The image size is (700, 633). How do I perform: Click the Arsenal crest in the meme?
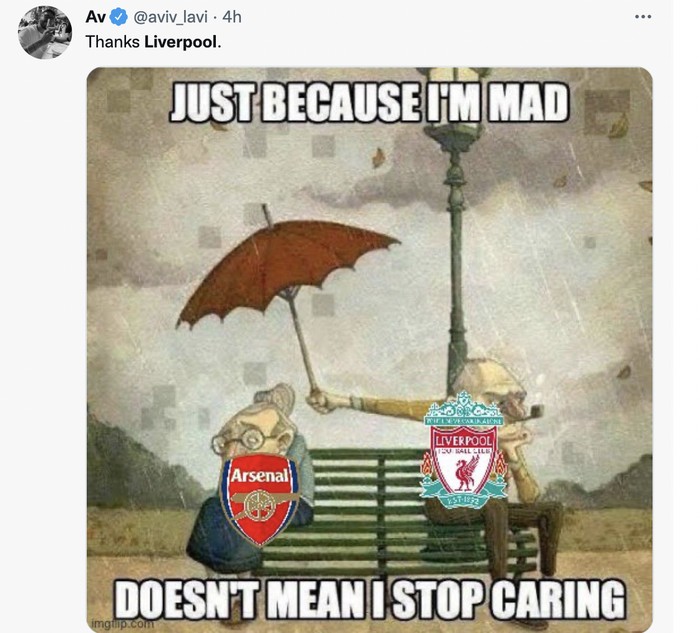click(x=259, y=499)
